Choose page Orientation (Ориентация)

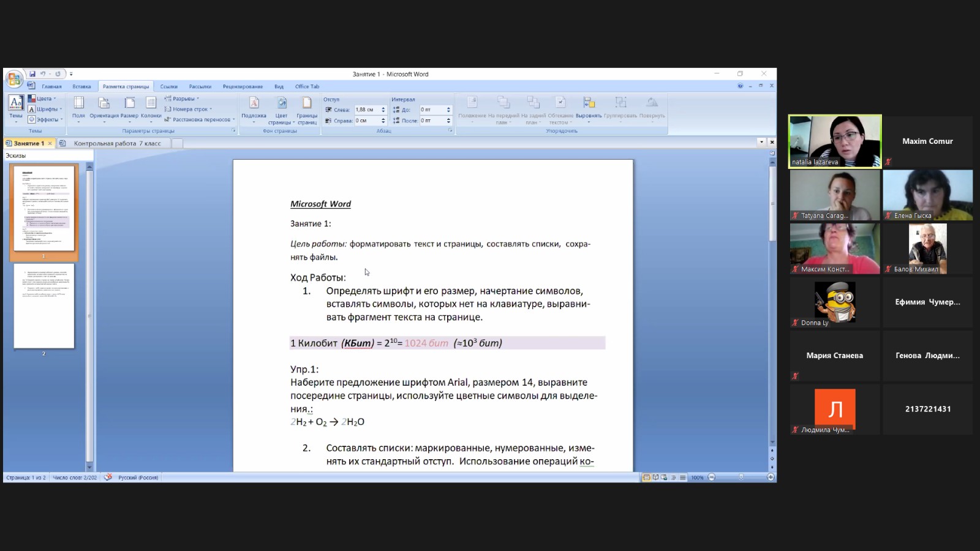tap(104, 109)
